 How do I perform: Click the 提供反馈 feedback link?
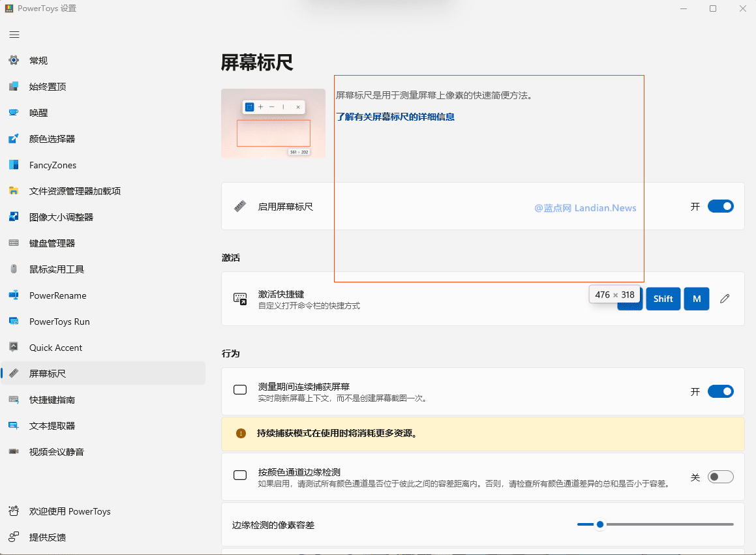(x=48, y=537)
